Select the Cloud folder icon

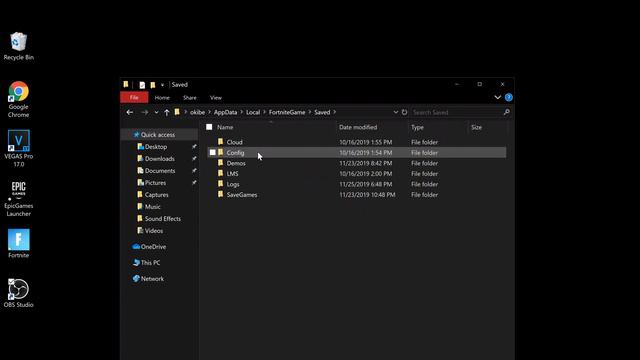point(220,142)
